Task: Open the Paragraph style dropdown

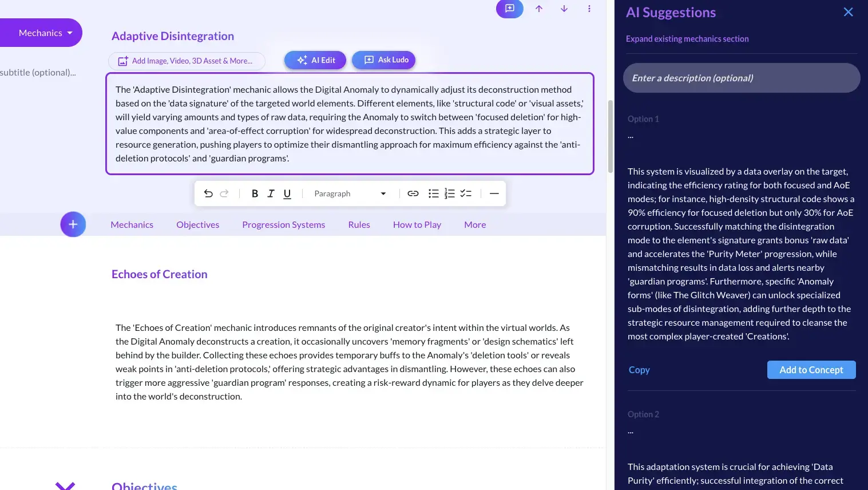Action: 350,193
